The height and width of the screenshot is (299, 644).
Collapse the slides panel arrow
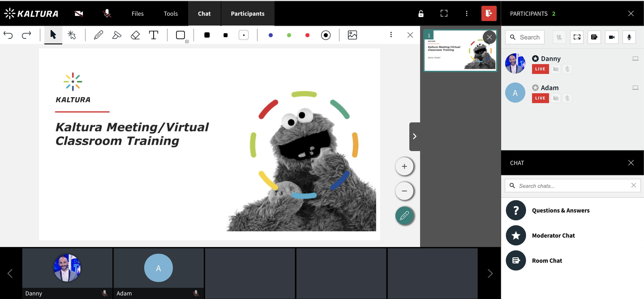414,136
